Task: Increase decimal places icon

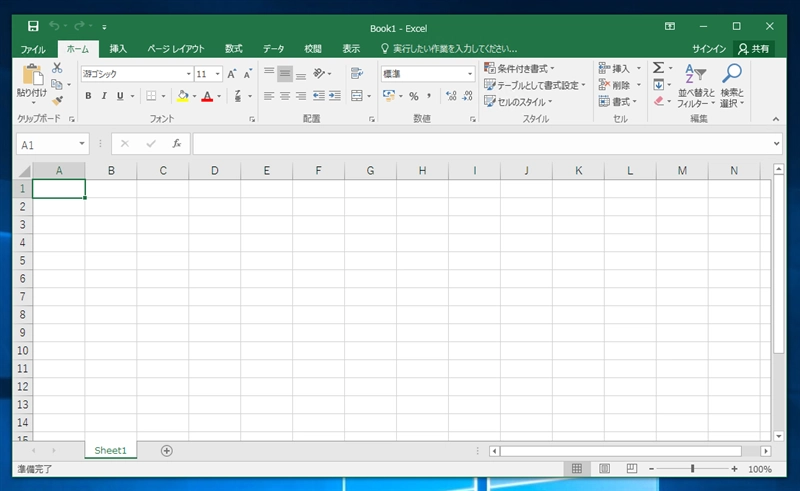Action: click(x=451, y=95)
